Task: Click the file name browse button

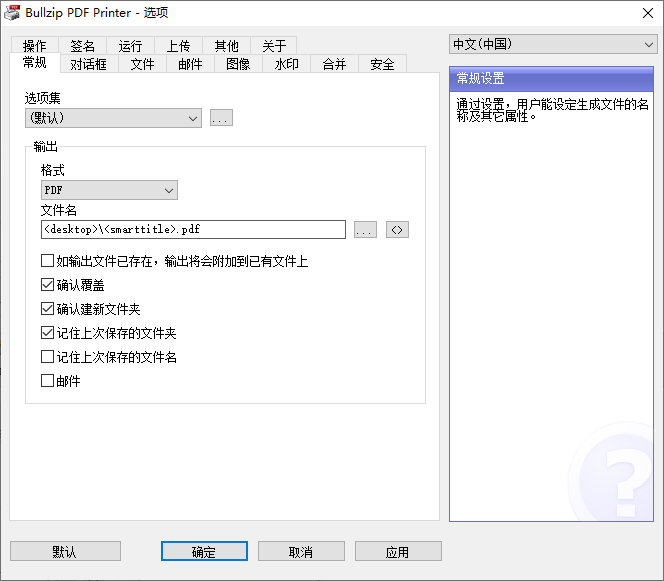Action: [365, 230]
